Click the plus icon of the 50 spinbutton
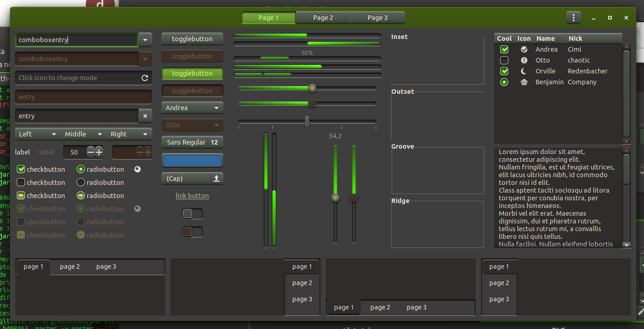Screen dimensions: 644x329 pyautogui.click(x=99, y=152)
